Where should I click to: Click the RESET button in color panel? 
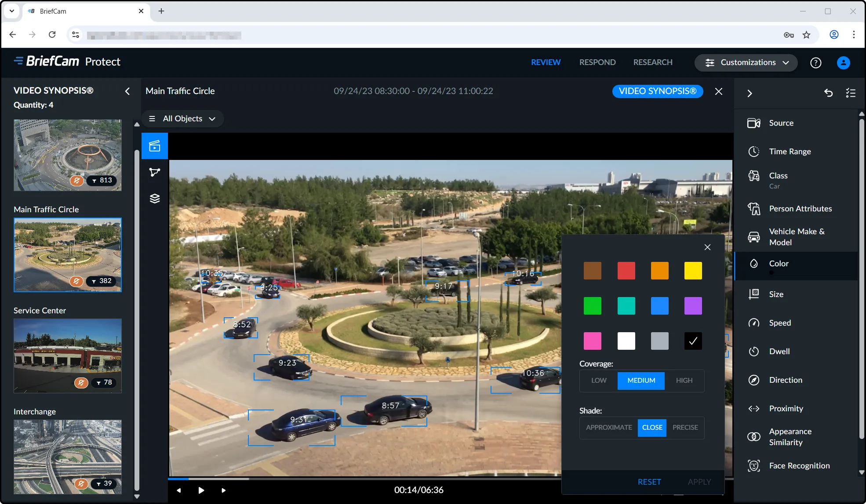(649, 482)
